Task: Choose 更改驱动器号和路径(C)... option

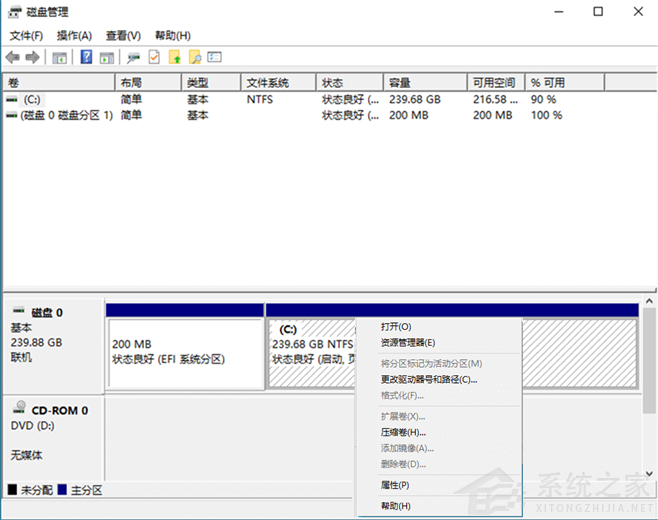Action: [429, 379]
